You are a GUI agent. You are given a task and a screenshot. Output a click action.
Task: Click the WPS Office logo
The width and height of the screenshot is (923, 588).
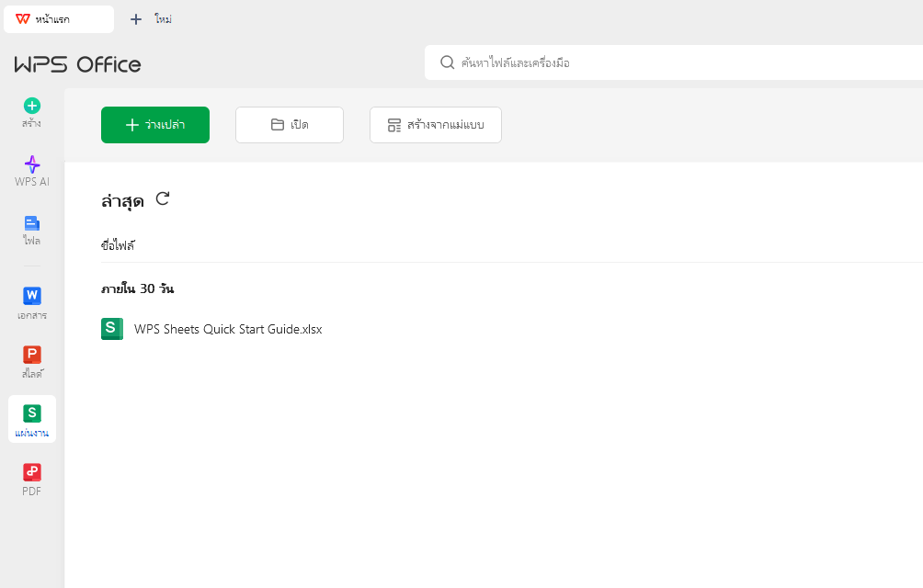[x=77, y=63]
